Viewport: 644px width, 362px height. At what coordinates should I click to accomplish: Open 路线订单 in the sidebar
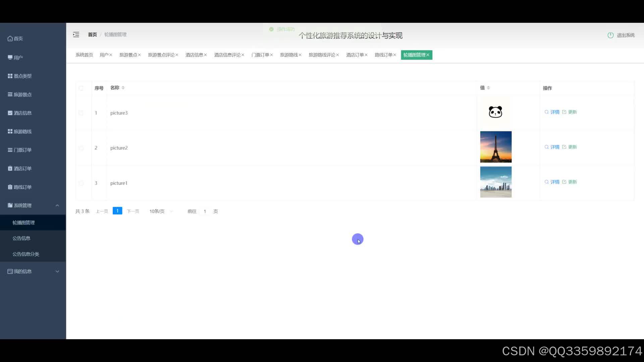coord(33,187)
